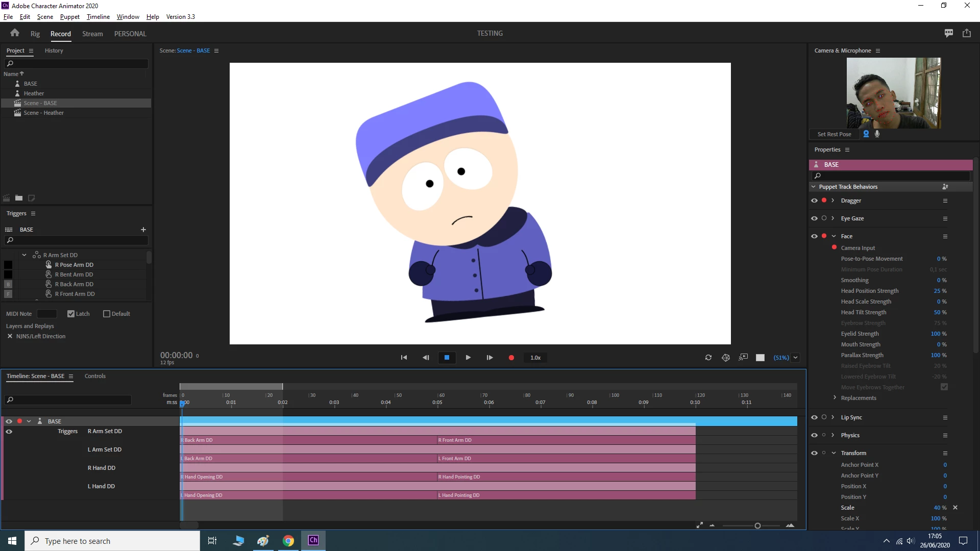
Task: Click the Set Rest Pose button
Action: coord(834,134)
